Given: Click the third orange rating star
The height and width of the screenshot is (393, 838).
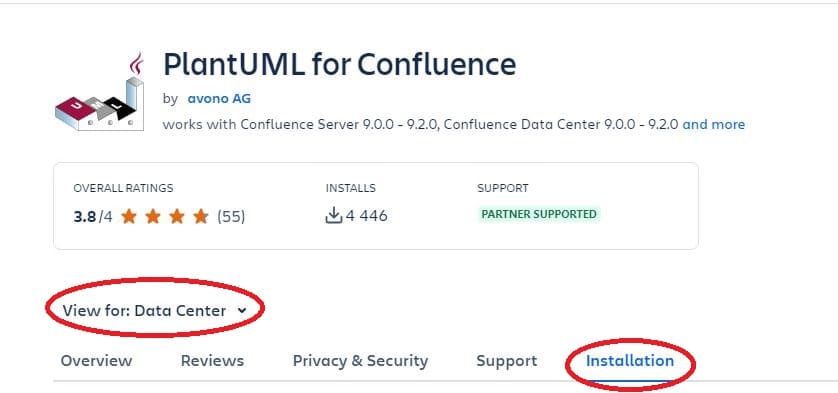Looking at the screenshot, I should tap(177, 217).
